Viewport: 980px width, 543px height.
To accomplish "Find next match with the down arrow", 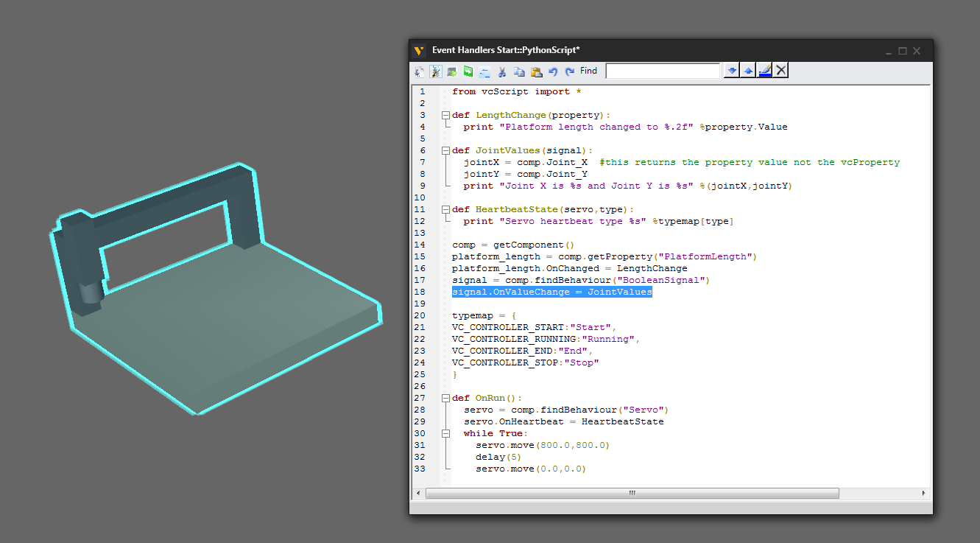I will pos(732,71).
